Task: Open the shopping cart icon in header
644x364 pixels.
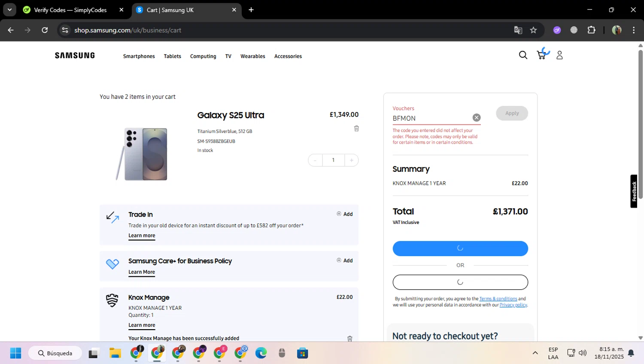Action: click(x=541, y=55)
